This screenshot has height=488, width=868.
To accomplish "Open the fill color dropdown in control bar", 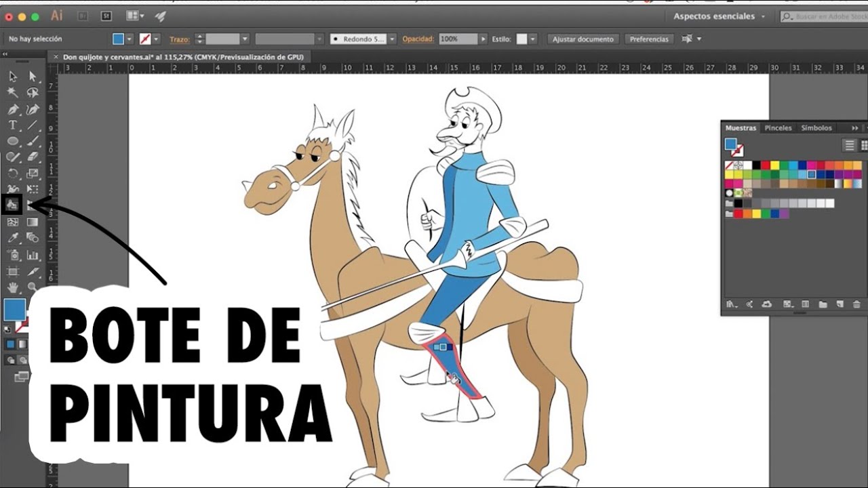I will coord(129,39).
